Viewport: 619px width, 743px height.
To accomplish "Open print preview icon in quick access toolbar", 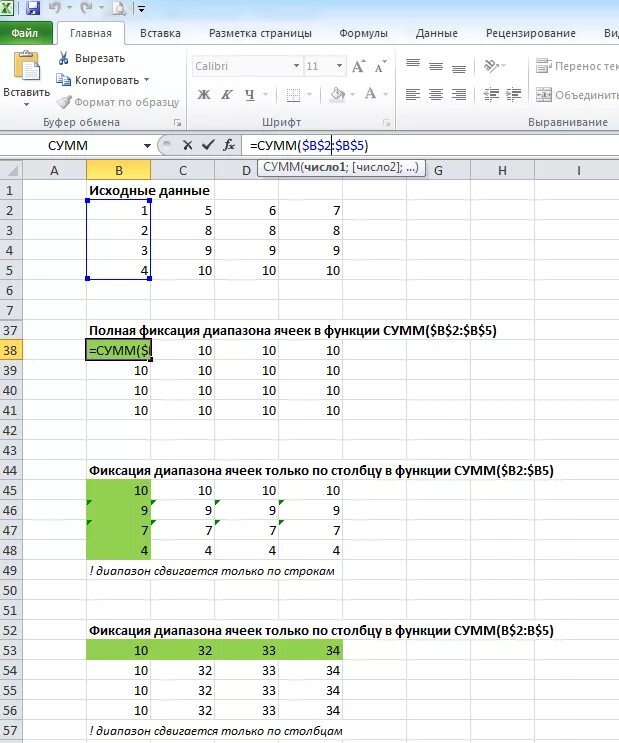I will (x=118, y=8).
